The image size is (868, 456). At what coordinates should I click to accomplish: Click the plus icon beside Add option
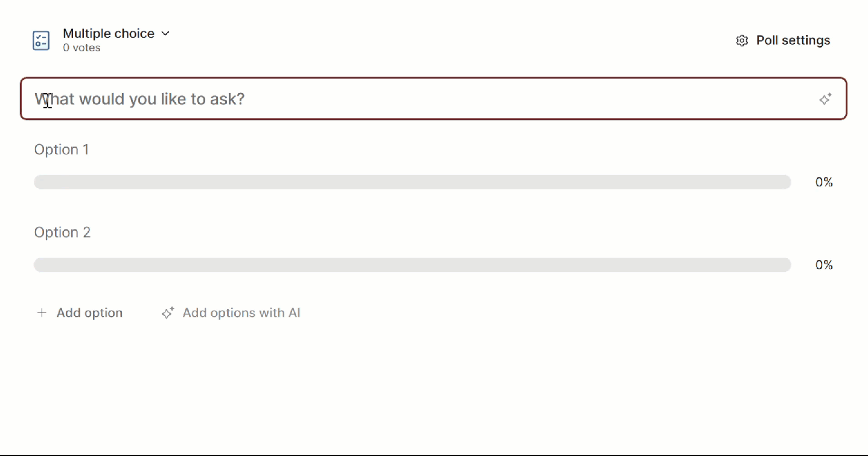click(x=42, y=312)
